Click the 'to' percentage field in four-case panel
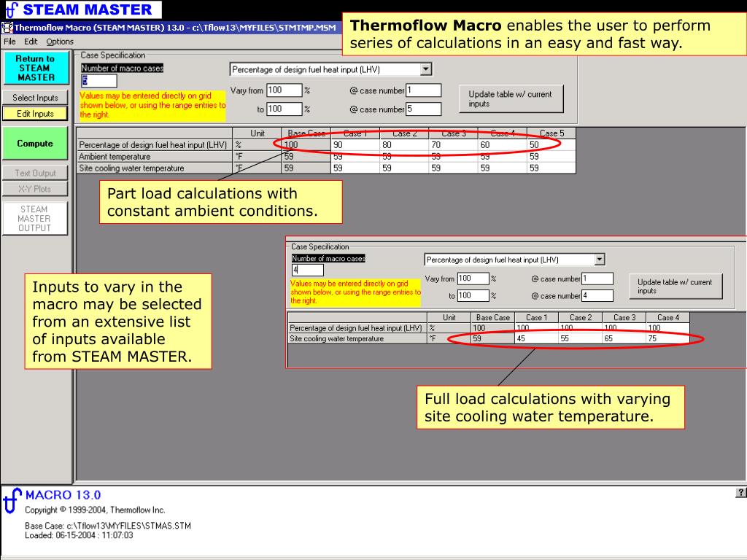Viewport: 747px width, 560px height. [473, 296]
